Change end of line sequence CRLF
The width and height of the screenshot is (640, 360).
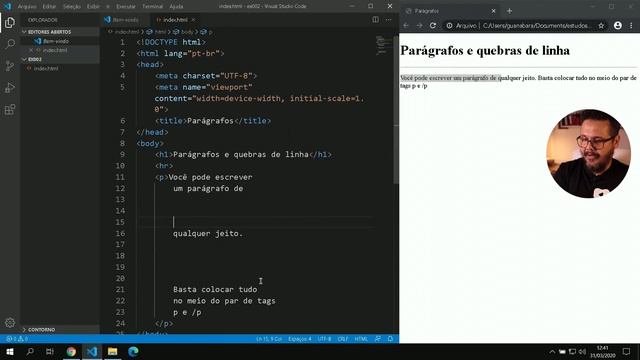tap(343, 339)
